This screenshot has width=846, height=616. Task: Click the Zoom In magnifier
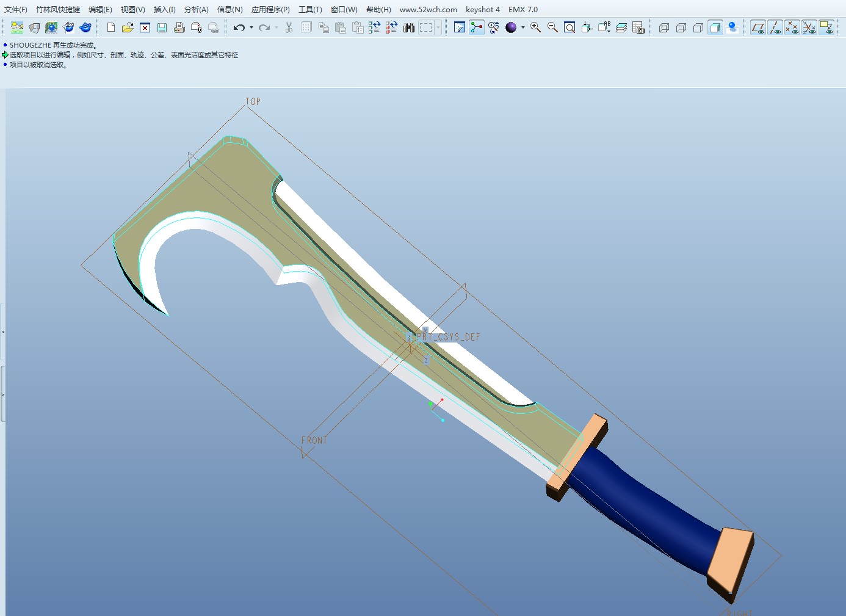pos(535,27)
